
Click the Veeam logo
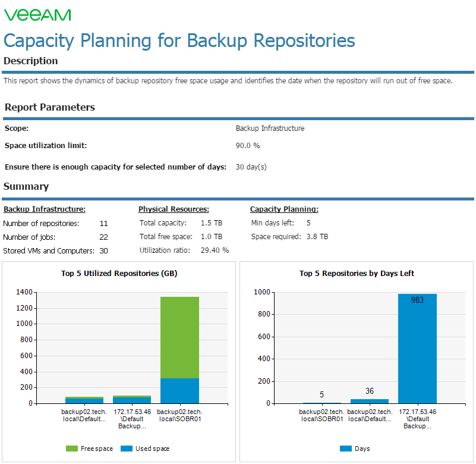37,15
